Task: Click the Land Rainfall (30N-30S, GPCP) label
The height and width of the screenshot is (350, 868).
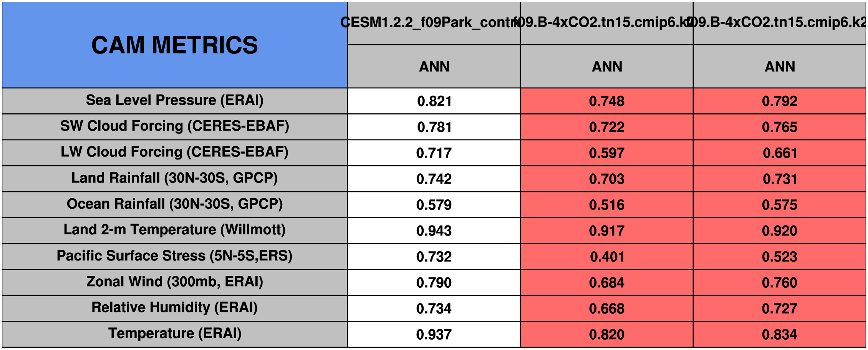Action: [x=175, y=178]
